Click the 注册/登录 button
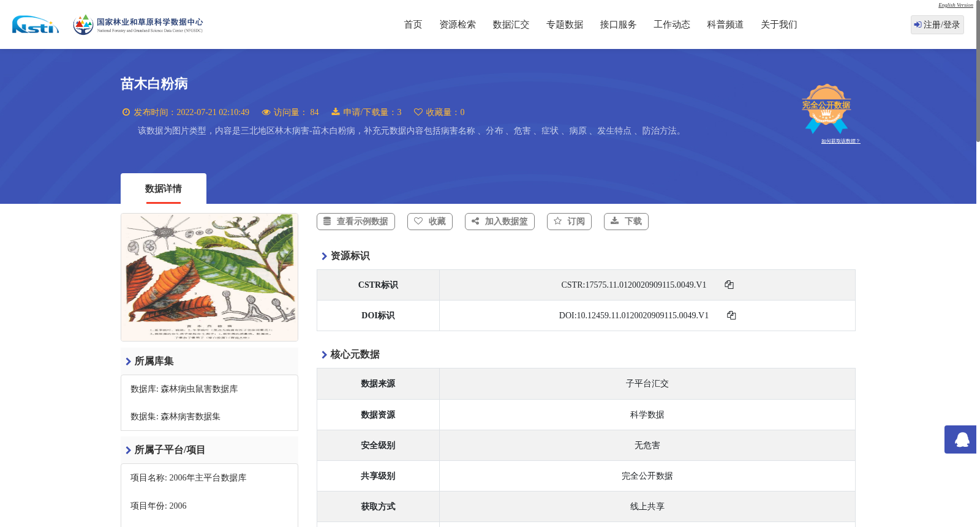980x527 pixels. pyautogui.click(x=937, y=24)
